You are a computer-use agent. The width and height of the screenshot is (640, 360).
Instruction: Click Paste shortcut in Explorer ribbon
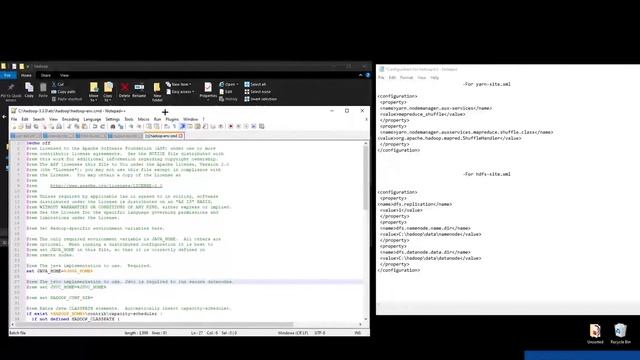click(x=67, y=99)
